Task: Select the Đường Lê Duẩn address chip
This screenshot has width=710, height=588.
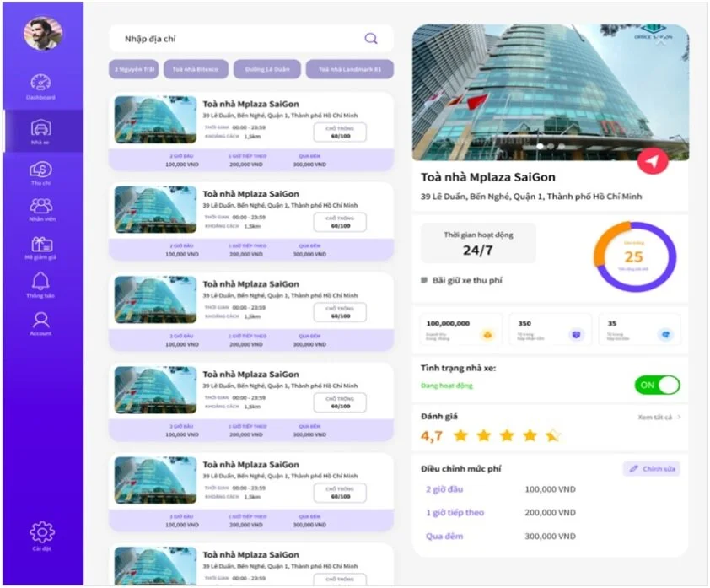Action: 267,69
